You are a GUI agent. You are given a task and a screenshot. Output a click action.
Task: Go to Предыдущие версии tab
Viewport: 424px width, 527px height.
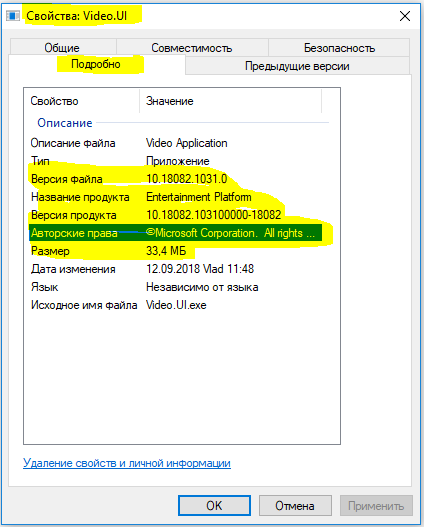click(x=297, y=66)
